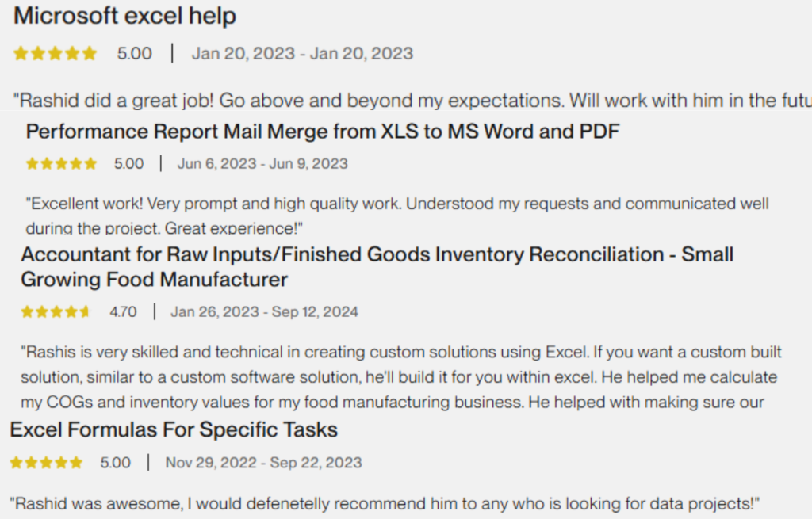
Task: Click the star rating under Microsoft excel help
Action: click(x=56, y=53)
